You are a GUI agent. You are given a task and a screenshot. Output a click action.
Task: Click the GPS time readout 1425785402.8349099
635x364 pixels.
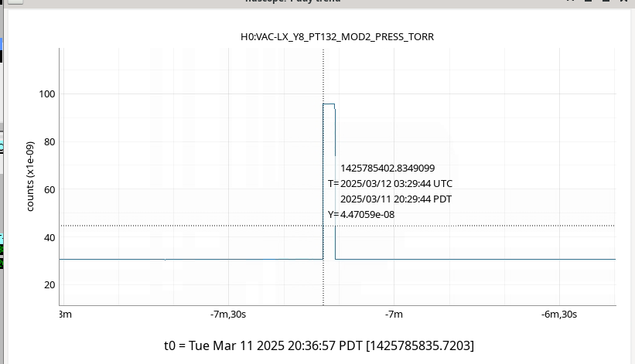click(x=387, y=168)
